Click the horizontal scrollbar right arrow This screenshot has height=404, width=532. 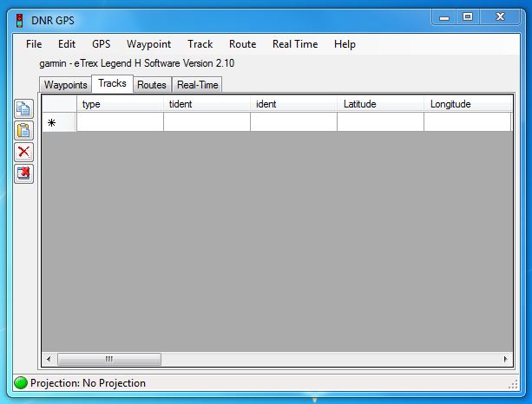tap(506, 359)
